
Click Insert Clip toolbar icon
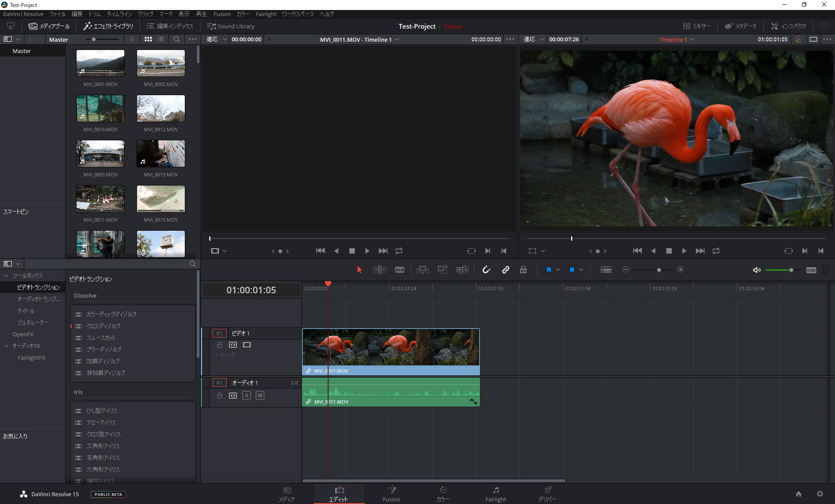422,270
